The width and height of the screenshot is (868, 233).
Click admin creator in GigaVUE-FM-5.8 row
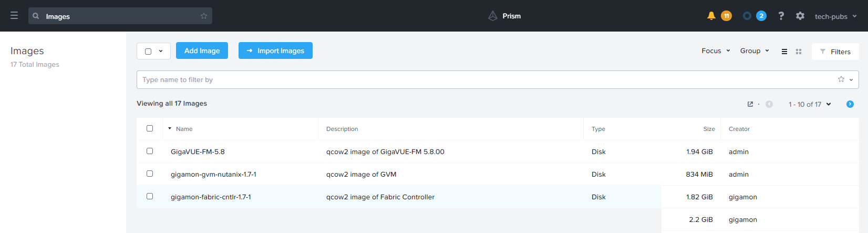click(739, 151)
